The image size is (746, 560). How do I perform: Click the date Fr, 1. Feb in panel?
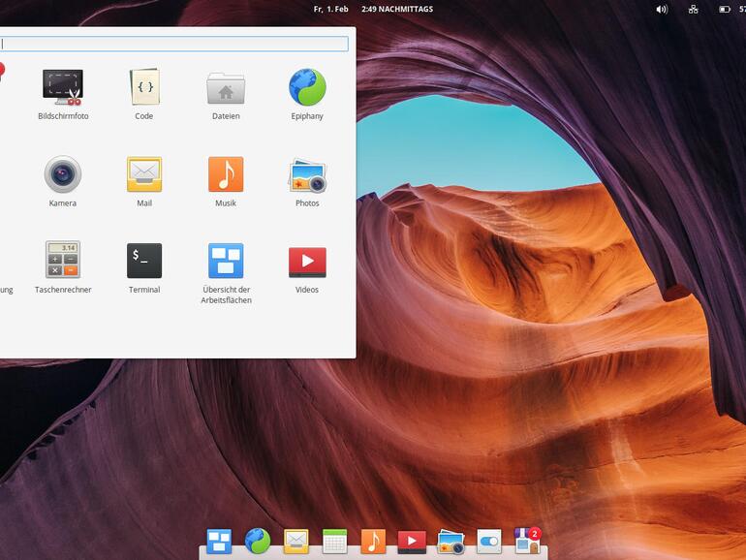[x=330, y=9]
